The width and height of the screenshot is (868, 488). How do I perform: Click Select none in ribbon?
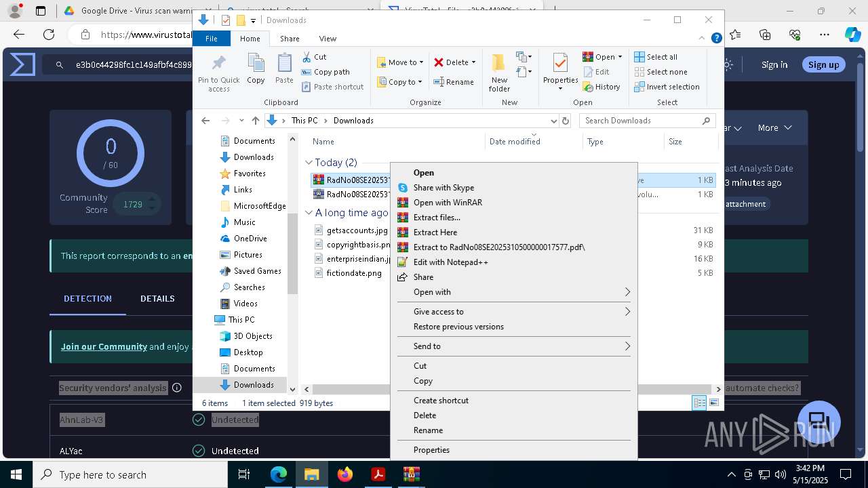pyautogui.click(x=660, y=72)
